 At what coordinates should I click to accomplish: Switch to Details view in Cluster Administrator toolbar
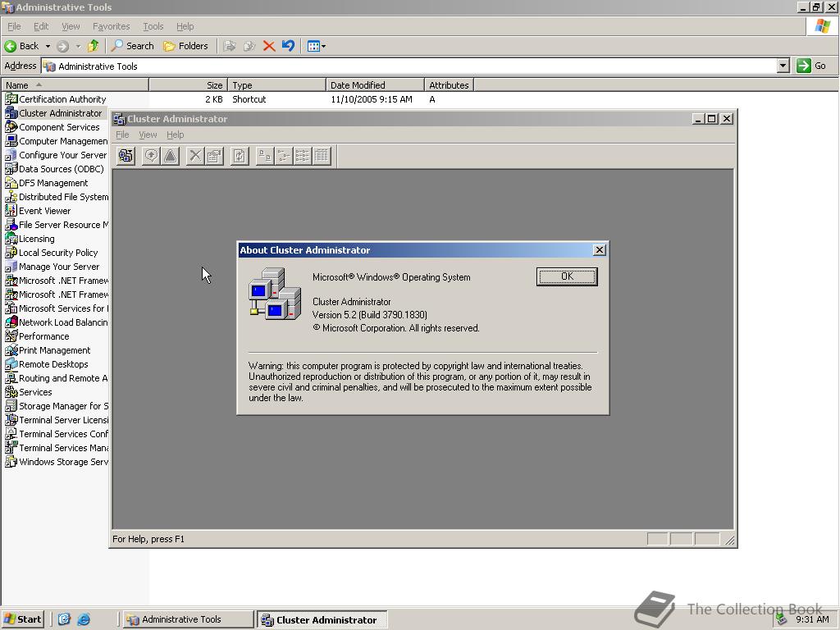tap(322, 156)
